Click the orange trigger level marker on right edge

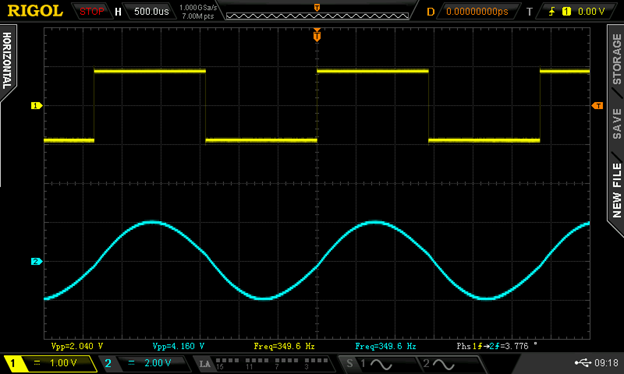coord(597,105)
